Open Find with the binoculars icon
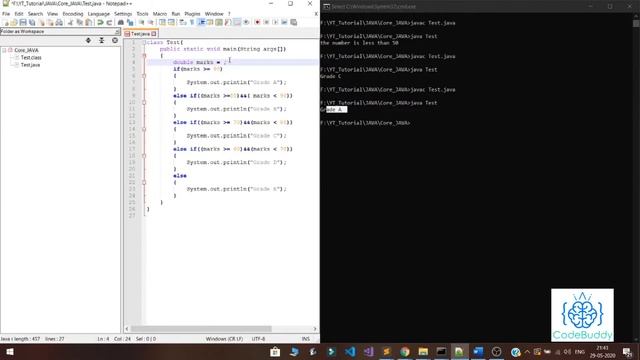640x360 pixels. coord(121,22)
